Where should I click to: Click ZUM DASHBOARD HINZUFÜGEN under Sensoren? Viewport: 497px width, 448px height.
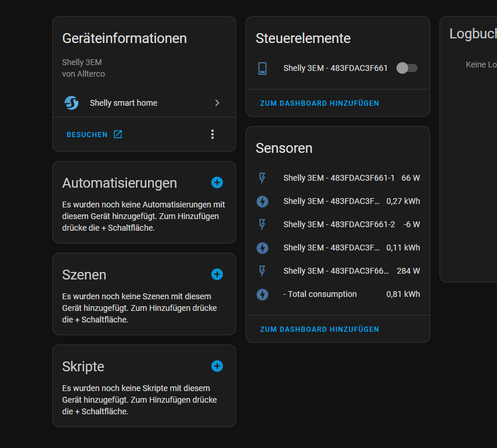(319, 329)
